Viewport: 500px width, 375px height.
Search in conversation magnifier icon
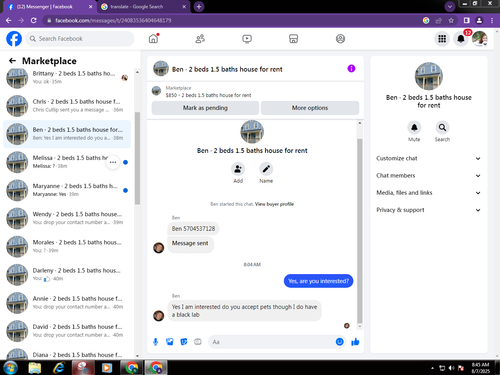(442, 127)
